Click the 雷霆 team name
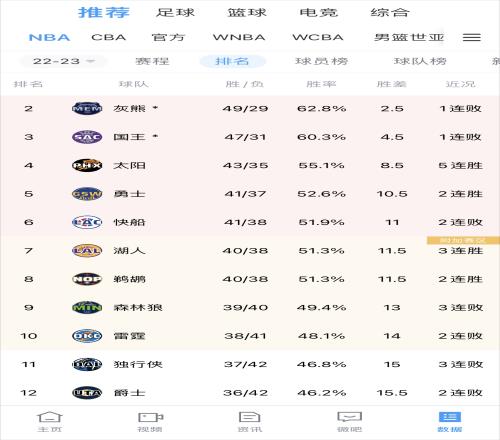Screen dimensions: 500x440 coord(129,336)
